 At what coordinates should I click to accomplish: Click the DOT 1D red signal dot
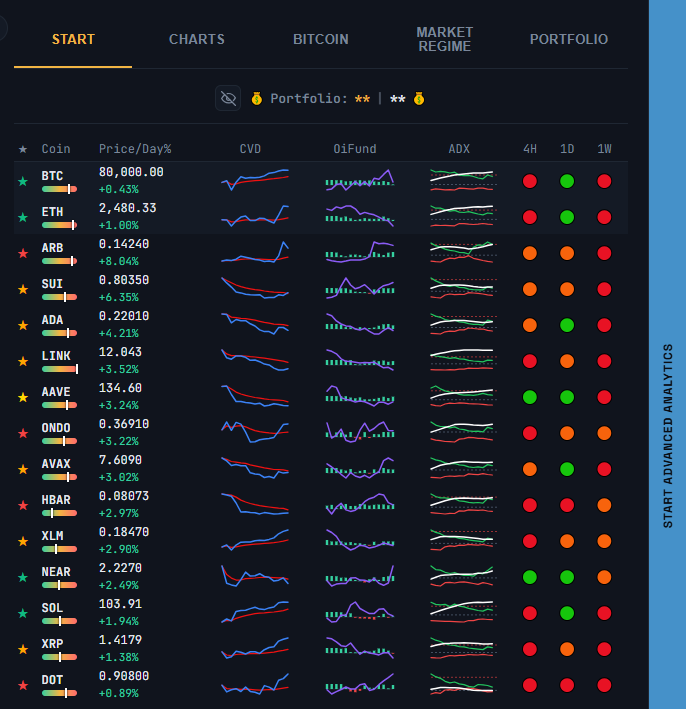tap(567, 685)
